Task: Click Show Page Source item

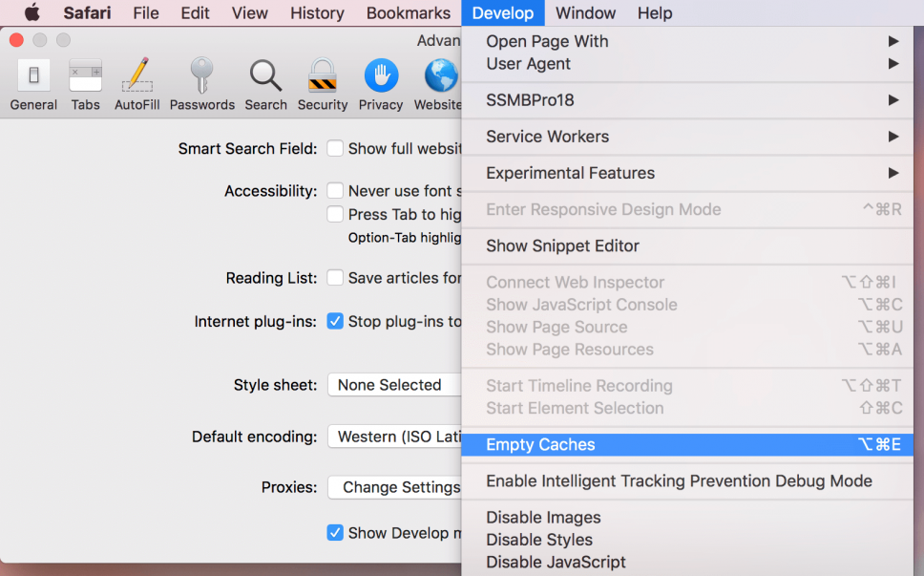Action: [x=687, y=328]
